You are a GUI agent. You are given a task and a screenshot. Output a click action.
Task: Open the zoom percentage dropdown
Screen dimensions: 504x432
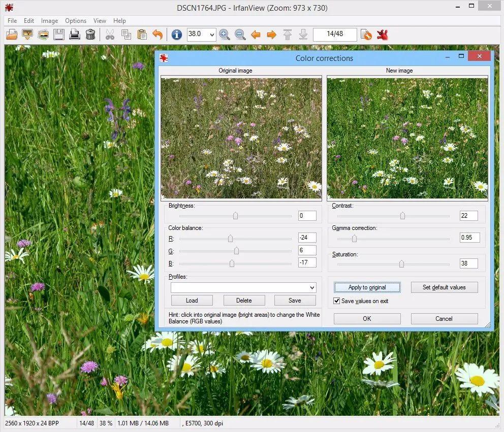(x=212, y=35)
